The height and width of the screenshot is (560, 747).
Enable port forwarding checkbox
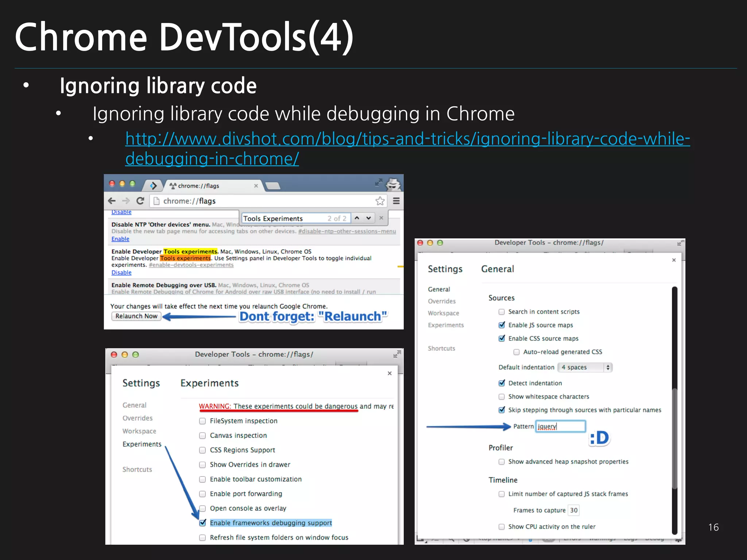click(x=202, y=494)
